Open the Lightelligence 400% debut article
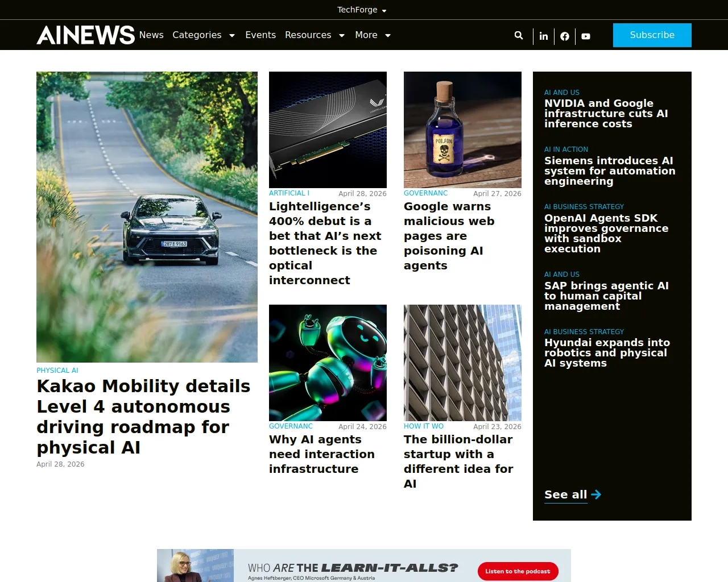Viewport: 728px width, 582px height. coord(325,243)
